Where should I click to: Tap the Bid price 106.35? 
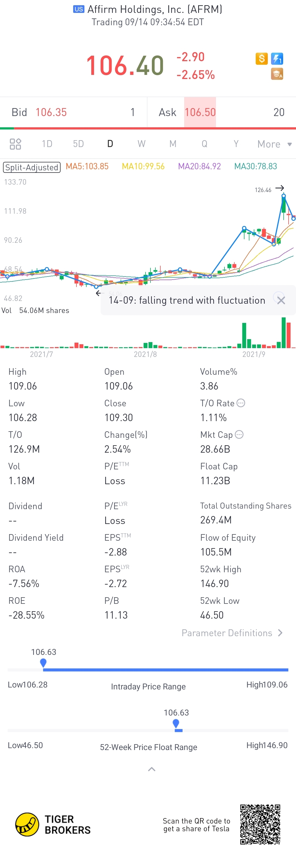(x=51, y=112)
